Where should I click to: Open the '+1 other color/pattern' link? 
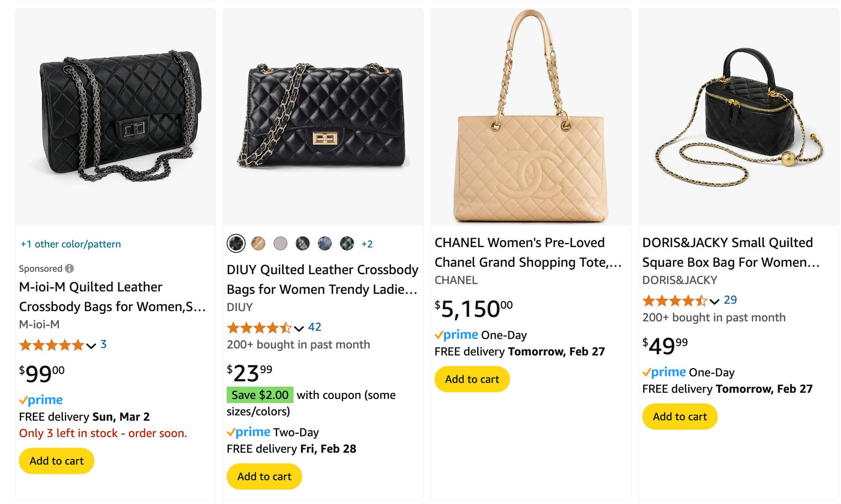70,244
